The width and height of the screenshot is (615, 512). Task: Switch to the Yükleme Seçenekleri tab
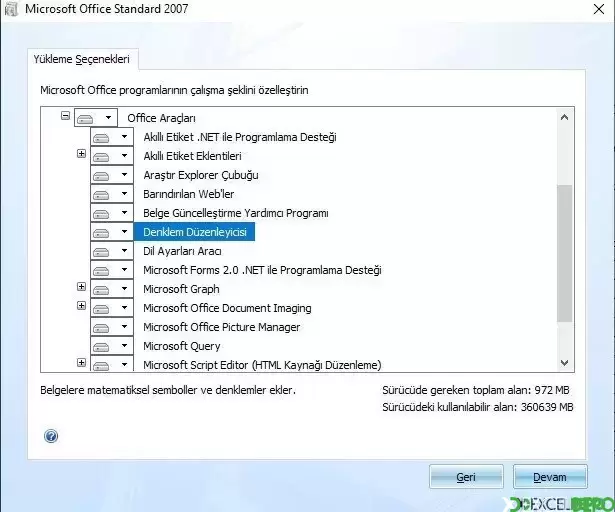82,59
